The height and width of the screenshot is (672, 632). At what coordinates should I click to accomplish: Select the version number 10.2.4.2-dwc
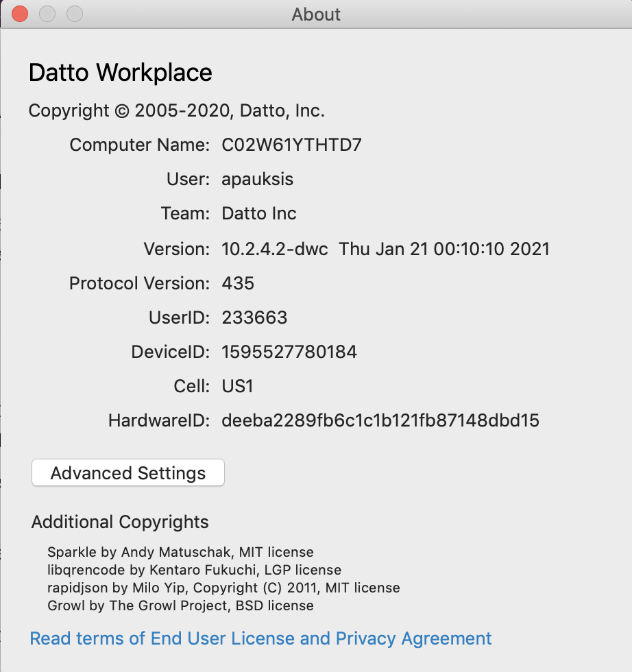pos(276,249)
